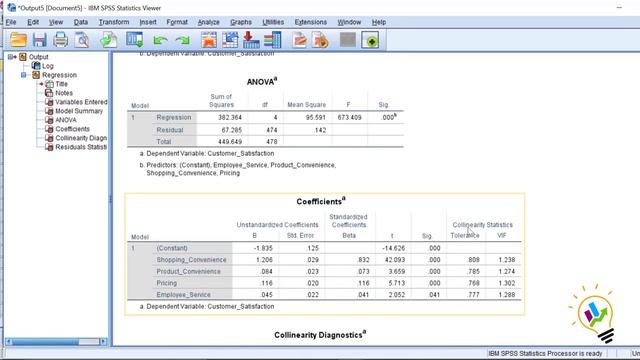Viewport: 640px width, 360px height.
Task: Click the Undo arrow in the toolbar
Action: [x=160, y=40]
